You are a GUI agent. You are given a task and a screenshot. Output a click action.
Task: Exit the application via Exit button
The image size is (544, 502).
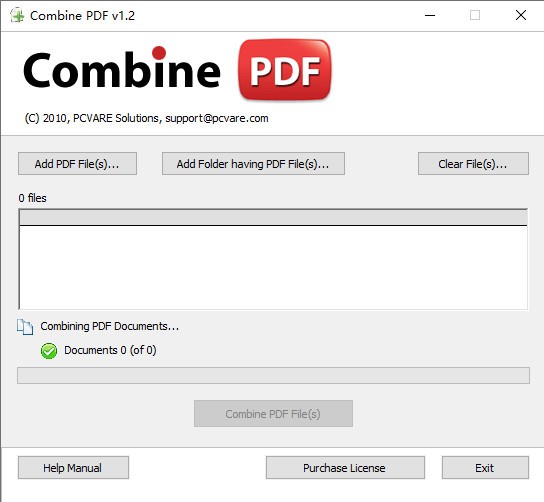485,468
